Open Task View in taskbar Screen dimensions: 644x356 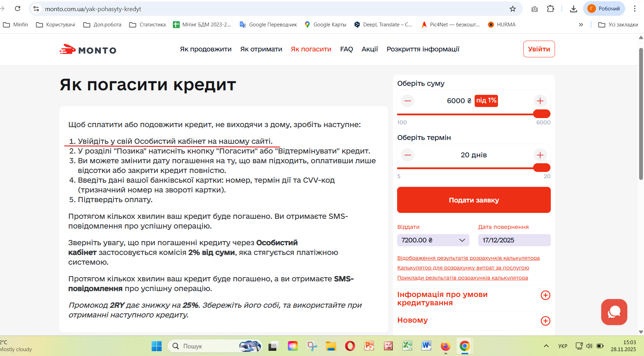(273, 346)
